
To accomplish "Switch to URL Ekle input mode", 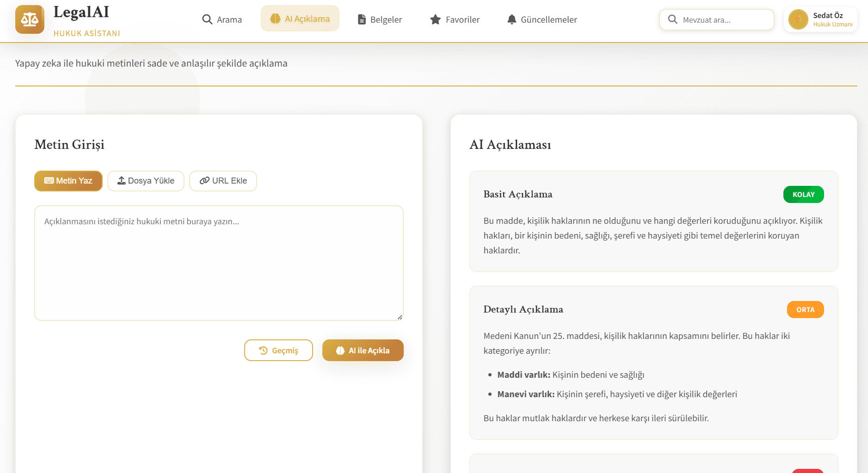I will pyautogui.click(x=223, y=181).
